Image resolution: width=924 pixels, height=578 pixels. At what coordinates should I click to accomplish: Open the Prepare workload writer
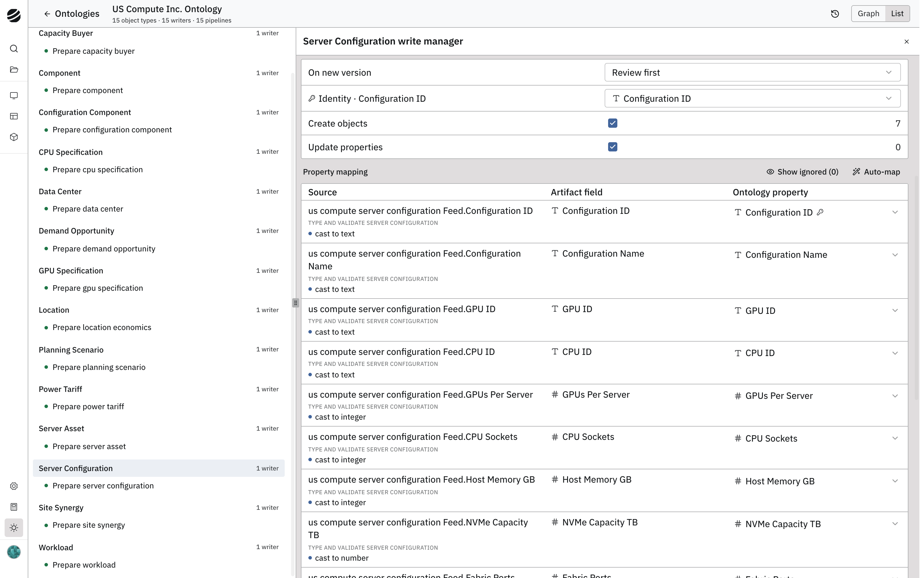[84, 565]
